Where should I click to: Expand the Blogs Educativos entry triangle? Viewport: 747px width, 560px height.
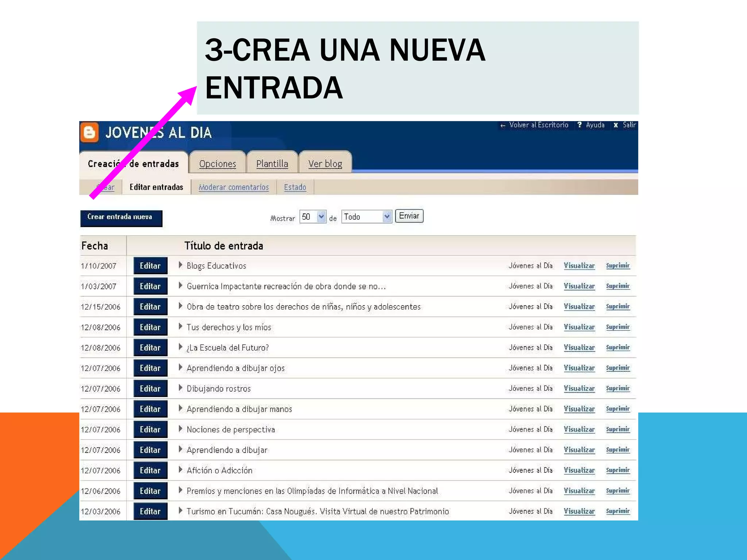[x=180, y=265]
